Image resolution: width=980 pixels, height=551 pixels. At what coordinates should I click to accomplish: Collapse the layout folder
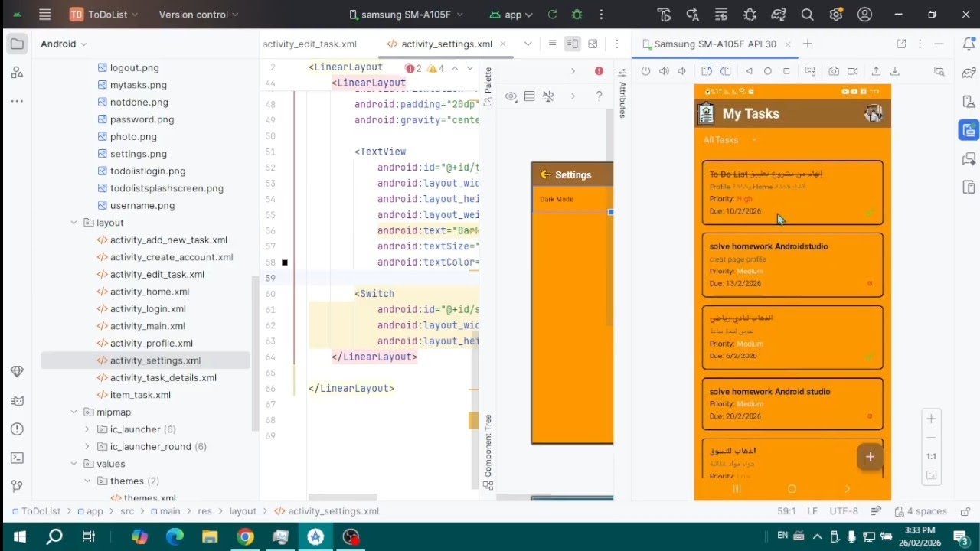click(73, 223)
